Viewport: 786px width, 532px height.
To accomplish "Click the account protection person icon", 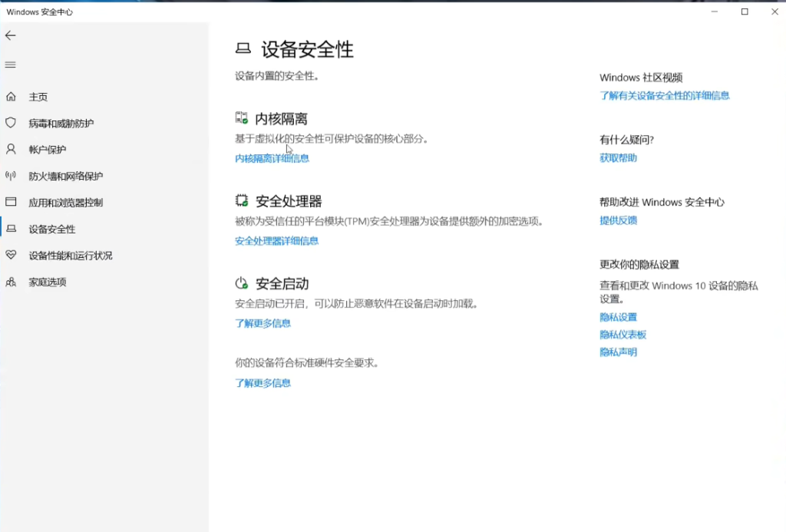I will 11,149.
